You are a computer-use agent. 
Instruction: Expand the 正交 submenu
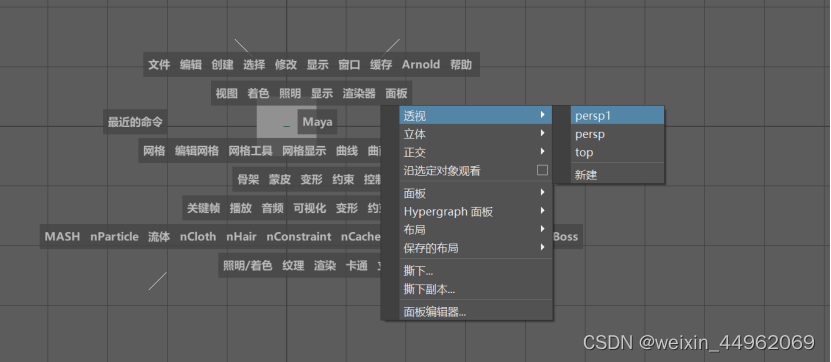tap(475, 153)
